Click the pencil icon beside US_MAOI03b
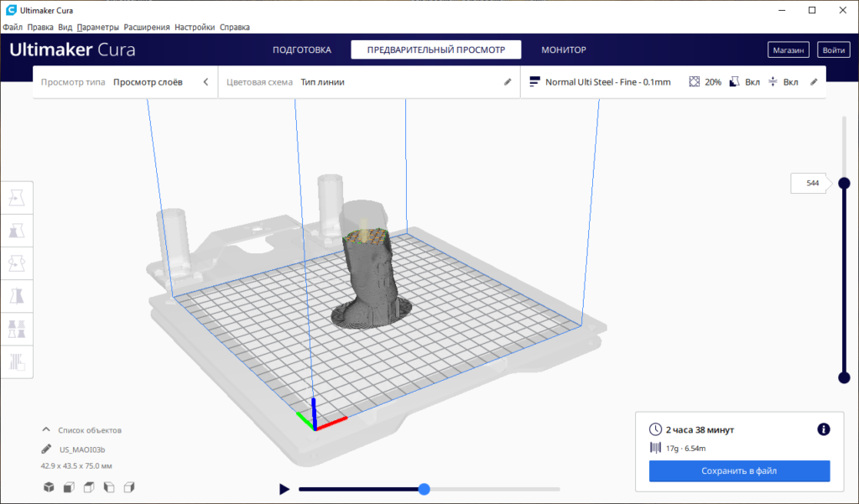Viewport: 859px width, 504px height. pos(47,449)
